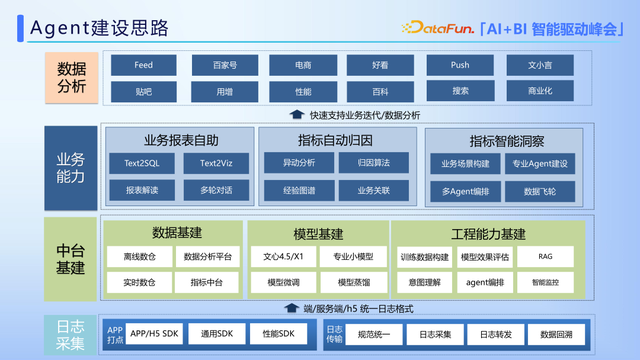Select the agent编排 box

tap(485, 282)
